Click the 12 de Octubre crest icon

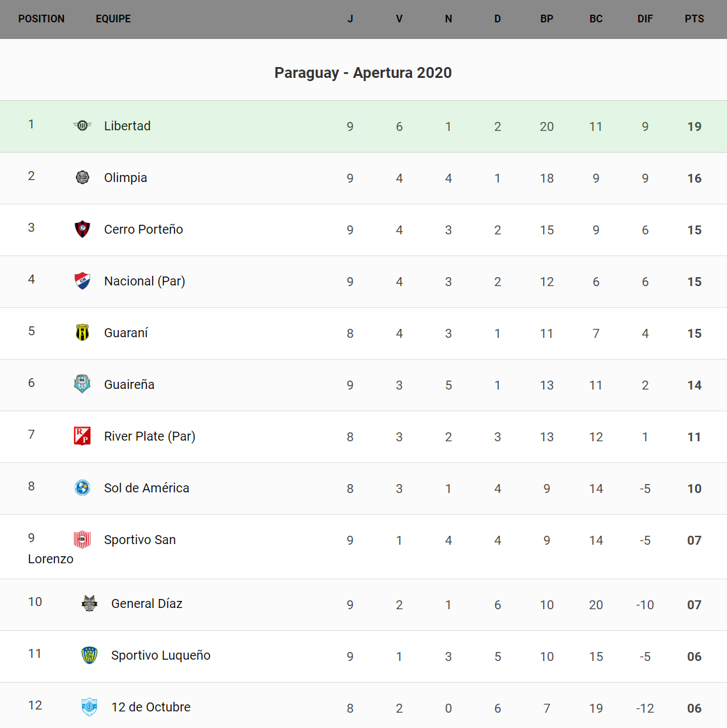pos(89,707)
